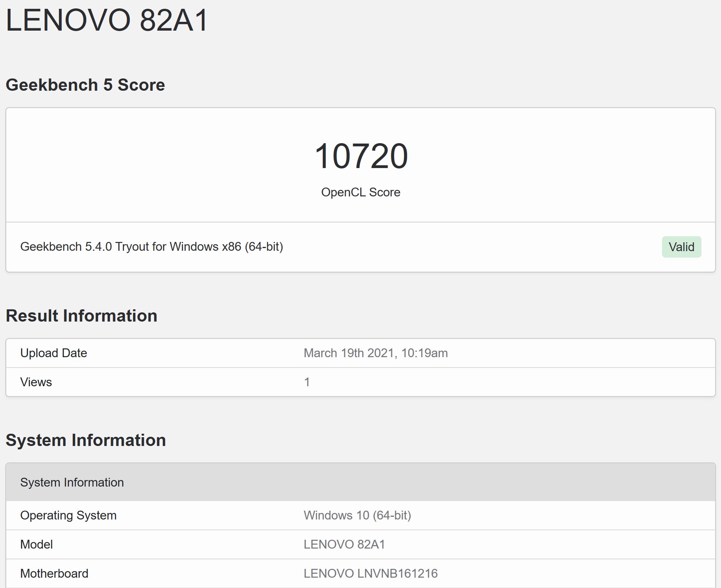The height and width of the screenshot is (588, 721).
Task: Click the Operating System label
Action: [x=68, y=515]
